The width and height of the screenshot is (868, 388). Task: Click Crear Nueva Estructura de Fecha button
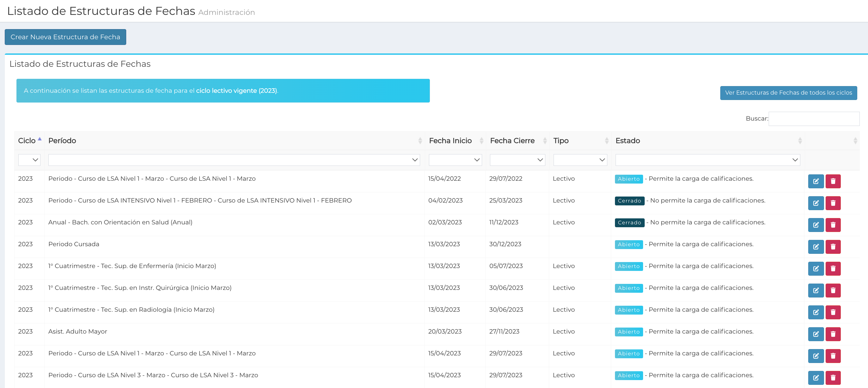click(65, 37)
